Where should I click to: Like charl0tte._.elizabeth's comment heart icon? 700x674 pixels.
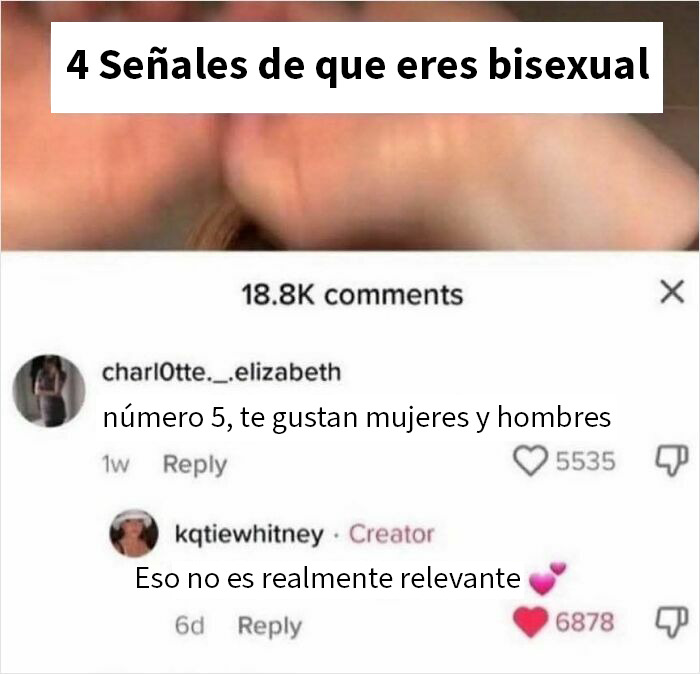(530, 461)
